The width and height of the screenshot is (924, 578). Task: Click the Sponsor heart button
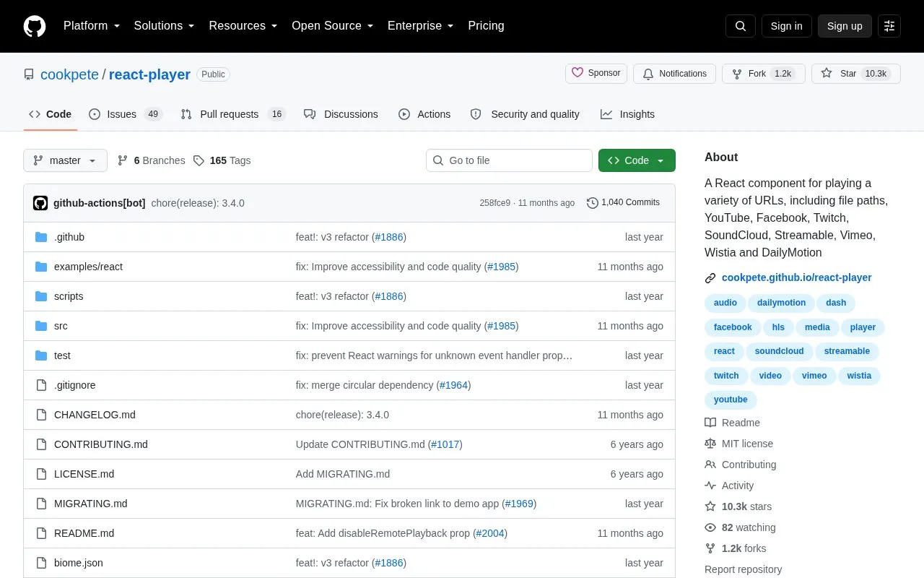click(596, 74)
